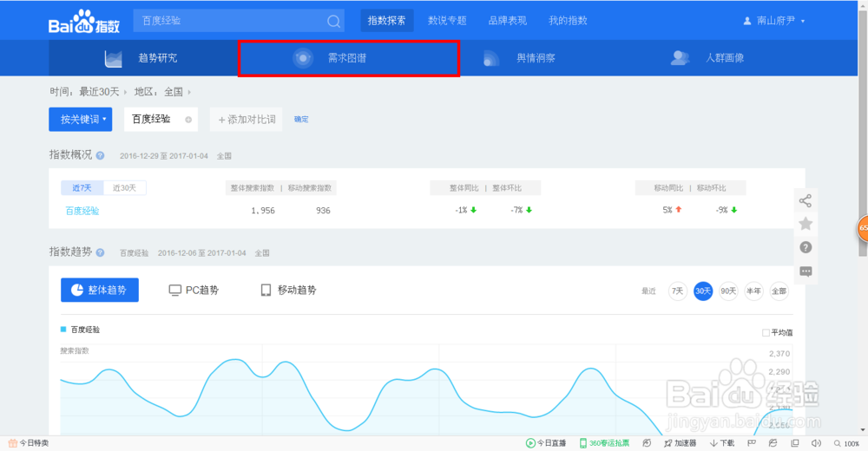Image resolution: width=868 pixels, height=451 pixels.
Task: Select the 近30天 overview toggle
Action: [124, 187]
